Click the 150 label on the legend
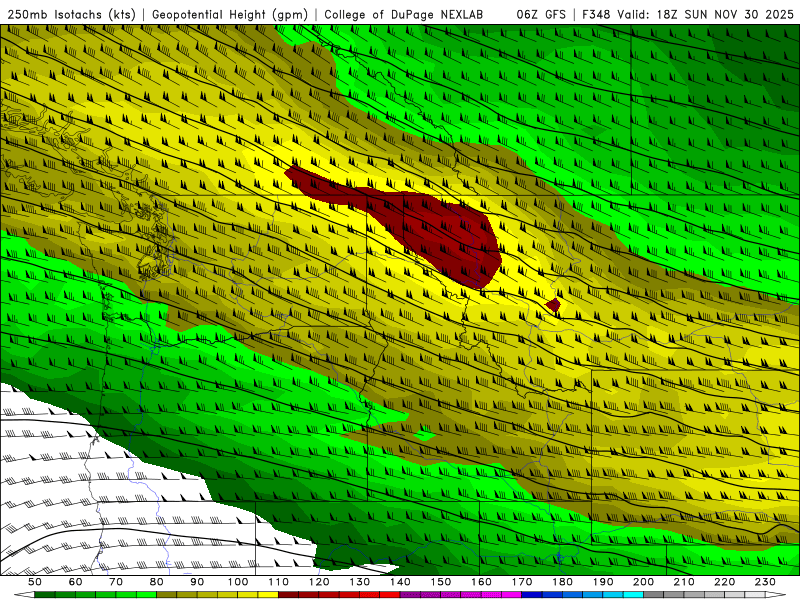 tap(441, 582)
